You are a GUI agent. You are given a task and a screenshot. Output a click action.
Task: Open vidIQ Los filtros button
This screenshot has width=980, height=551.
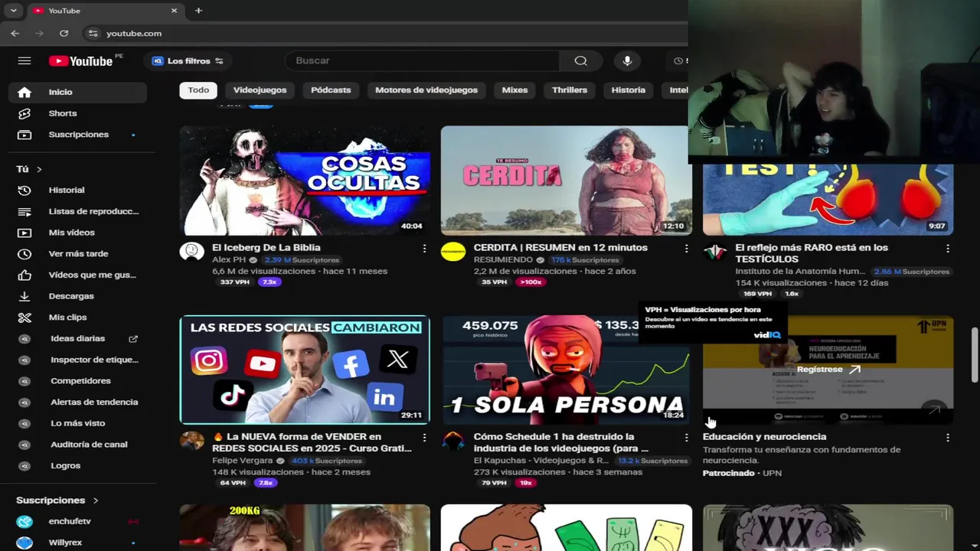tap(188, 61)
